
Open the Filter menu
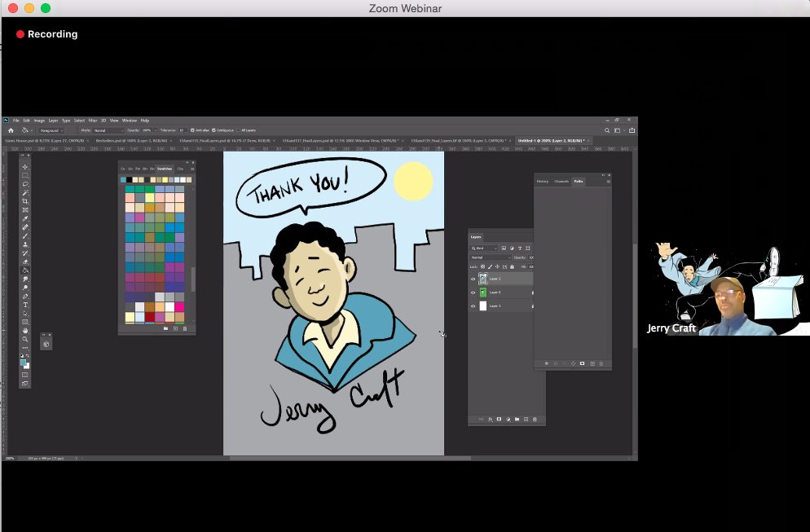click(x=92, y=121)
